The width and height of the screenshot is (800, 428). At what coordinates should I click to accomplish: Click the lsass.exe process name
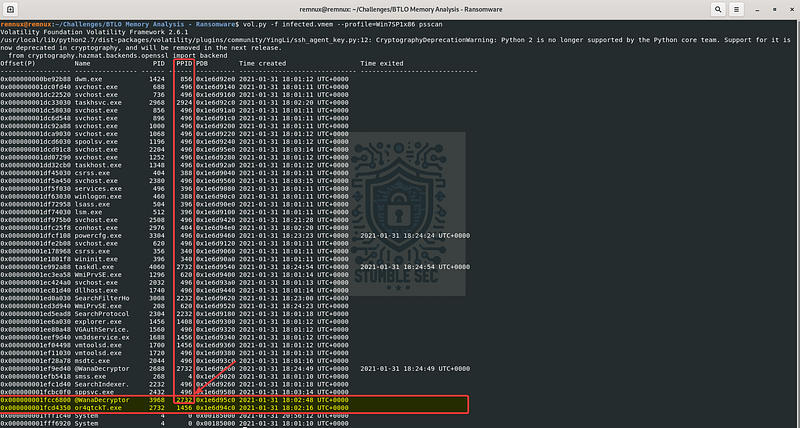(92, 205)
